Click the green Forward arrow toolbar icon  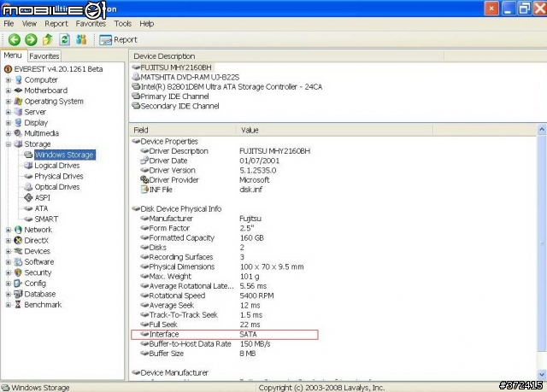click(x=31, y=39)
